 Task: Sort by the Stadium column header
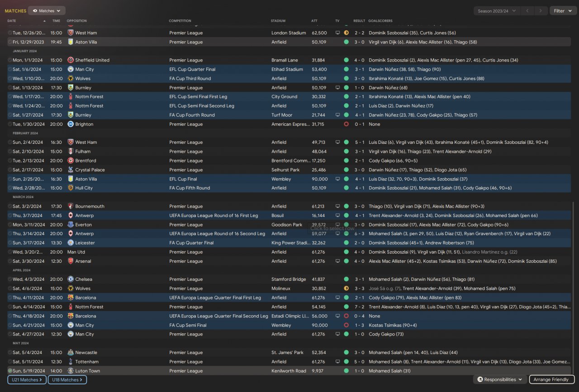click(278, 21)
